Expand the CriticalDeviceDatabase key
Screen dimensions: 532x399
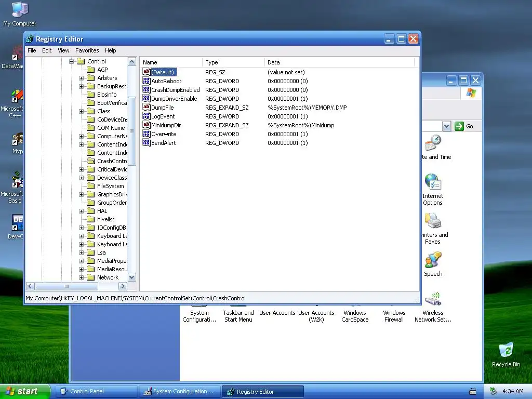coord(81,170)
